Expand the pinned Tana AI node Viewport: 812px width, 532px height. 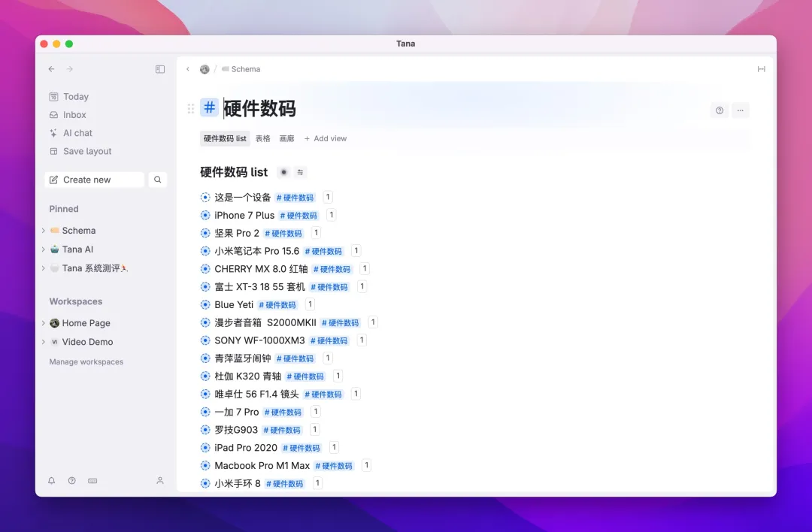[x=43, y=249]
